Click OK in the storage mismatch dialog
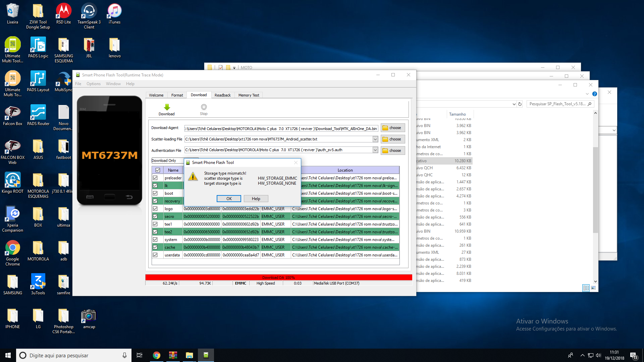The height and width of the screenshot is (362, 644). 229,199
